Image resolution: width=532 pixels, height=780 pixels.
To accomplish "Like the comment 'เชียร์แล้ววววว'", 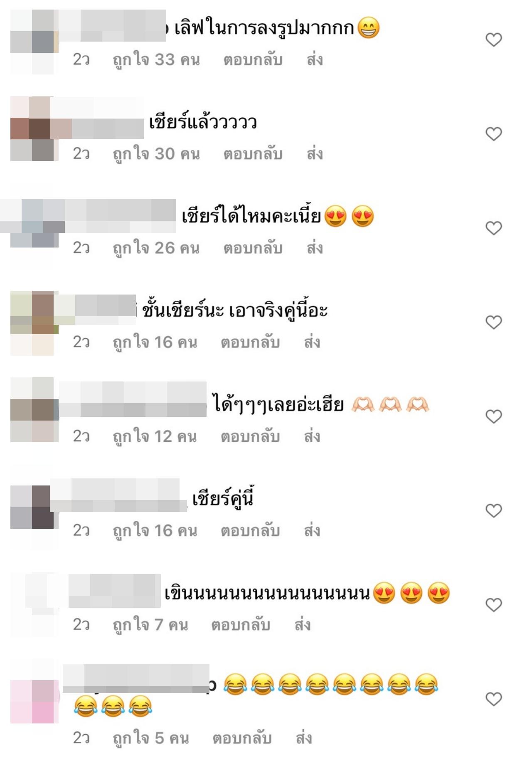I will (494, 134).
